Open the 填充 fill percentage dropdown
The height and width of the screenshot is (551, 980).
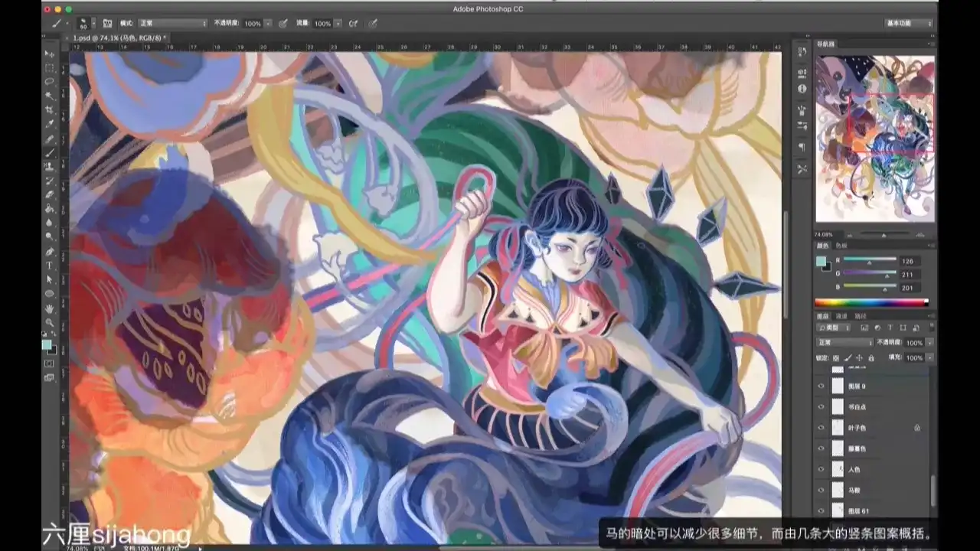point(929,357)
